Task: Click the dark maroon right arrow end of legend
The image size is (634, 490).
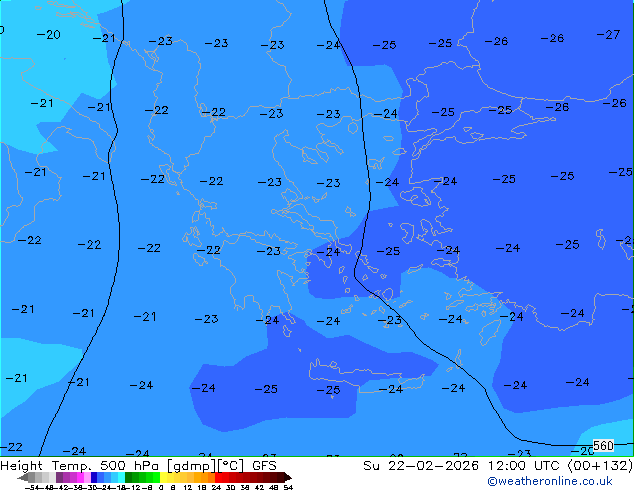Action: 288,477
